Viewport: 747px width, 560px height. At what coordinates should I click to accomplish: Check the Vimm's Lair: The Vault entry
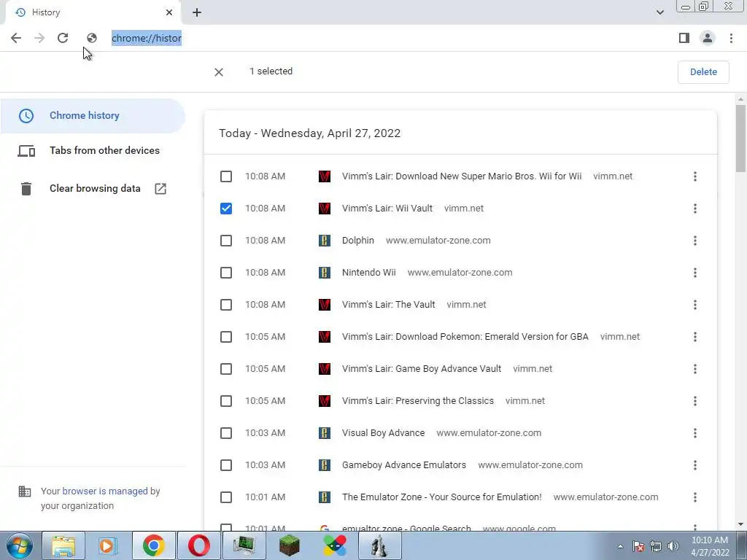click(226, 305)
